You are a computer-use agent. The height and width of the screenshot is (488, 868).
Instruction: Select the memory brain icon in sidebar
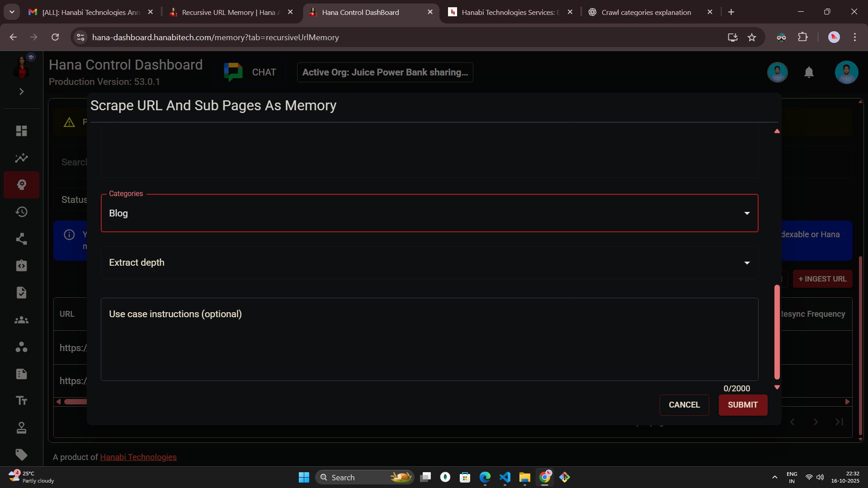point(21,185)
